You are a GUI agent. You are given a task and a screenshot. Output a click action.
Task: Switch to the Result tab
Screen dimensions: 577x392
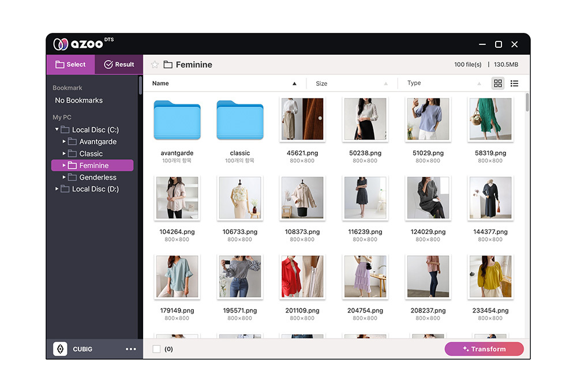point(119,65)
